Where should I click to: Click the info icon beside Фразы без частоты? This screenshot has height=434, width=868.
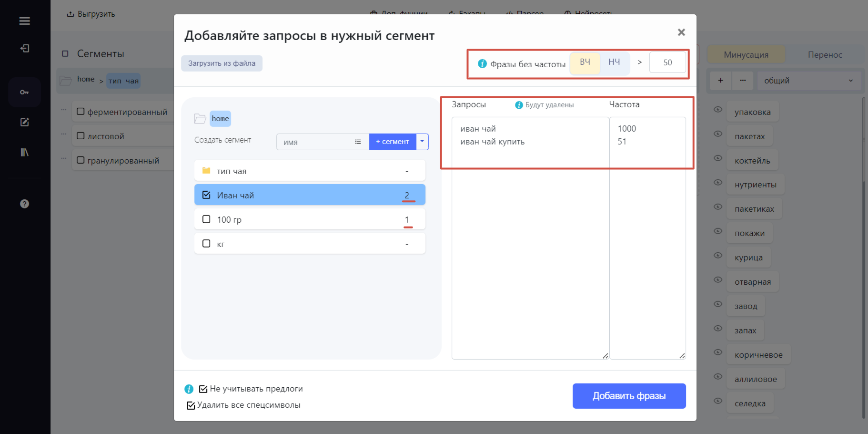click(482, 63)
